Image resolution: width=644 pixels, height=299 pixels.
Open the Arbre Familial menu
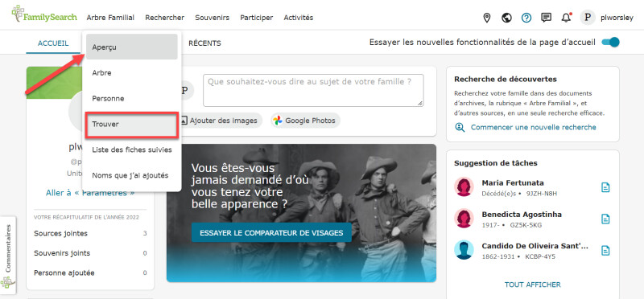coord(110,18)
